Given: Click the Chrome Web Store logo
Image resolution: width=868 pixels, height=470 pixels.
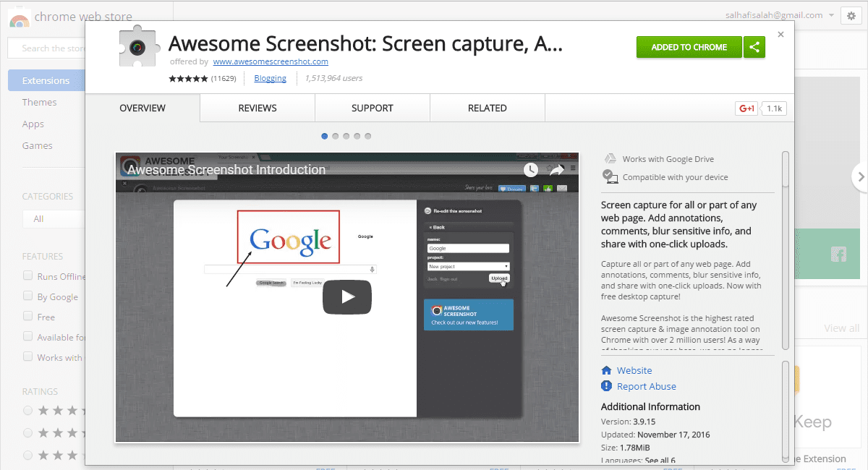Looking at the screenshot, I should (x=19, y=18).
